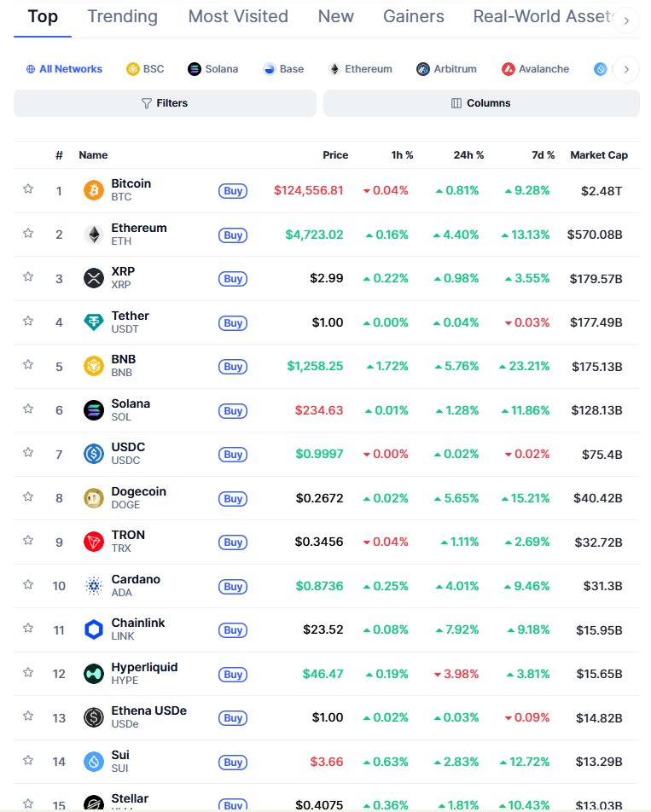Switch to the Trending tab
The width and height of the screenshot is (651, 812).
click(122, 16)
